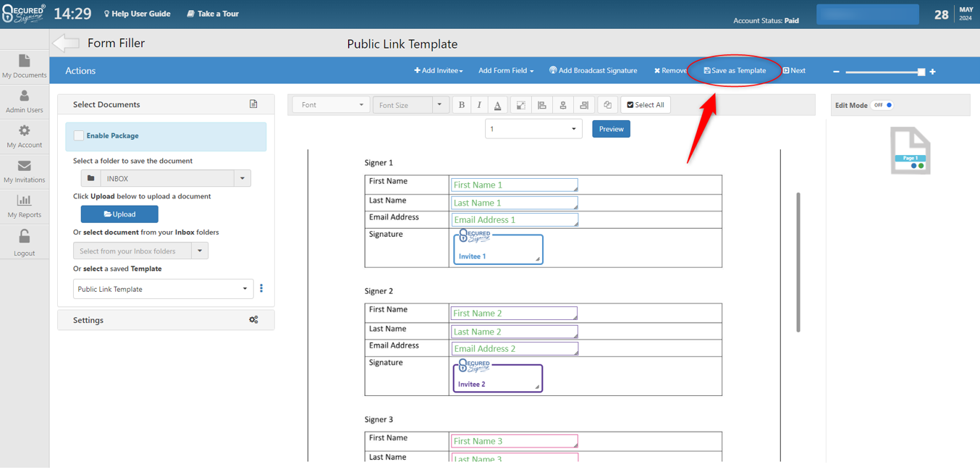Image resolution: width=980 pixels, height=475 pixels.
Task: Open the Add Invitee menu
Action: pyautogui.click(x=438, y=71)
